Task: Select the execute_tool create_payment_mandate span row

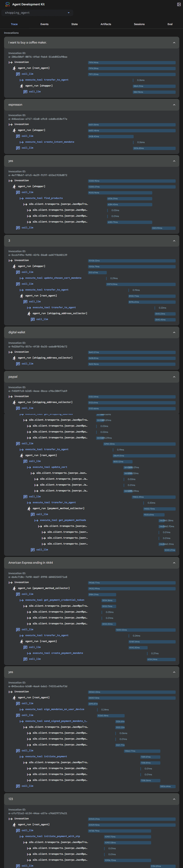Action: click(x=57, y=653)
